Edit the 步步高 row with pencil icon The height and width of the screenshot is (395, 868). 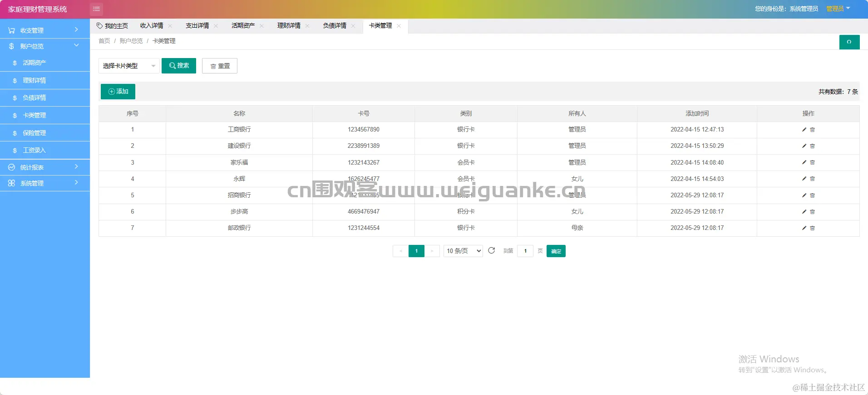pos(804,212)
